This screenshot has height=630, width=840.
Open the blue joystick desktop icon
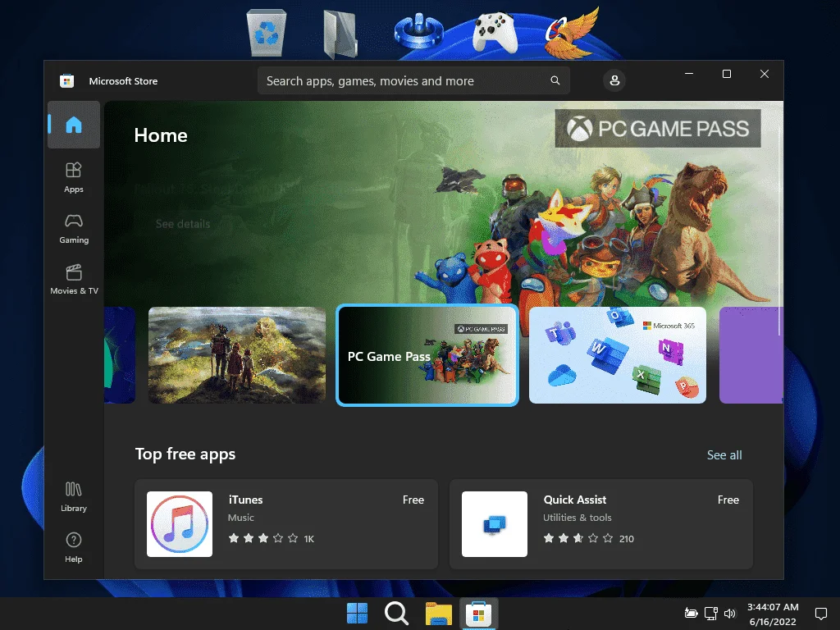(x=418, y=32)
